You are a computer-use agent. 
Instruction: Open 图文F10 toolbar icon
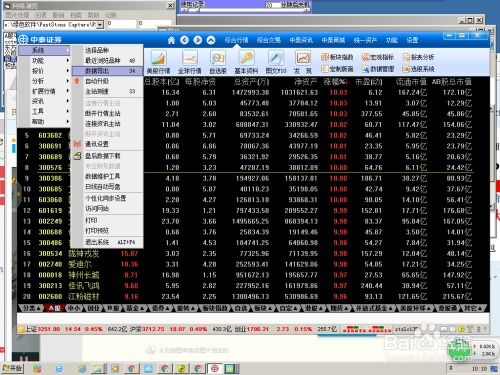(276, 62)
